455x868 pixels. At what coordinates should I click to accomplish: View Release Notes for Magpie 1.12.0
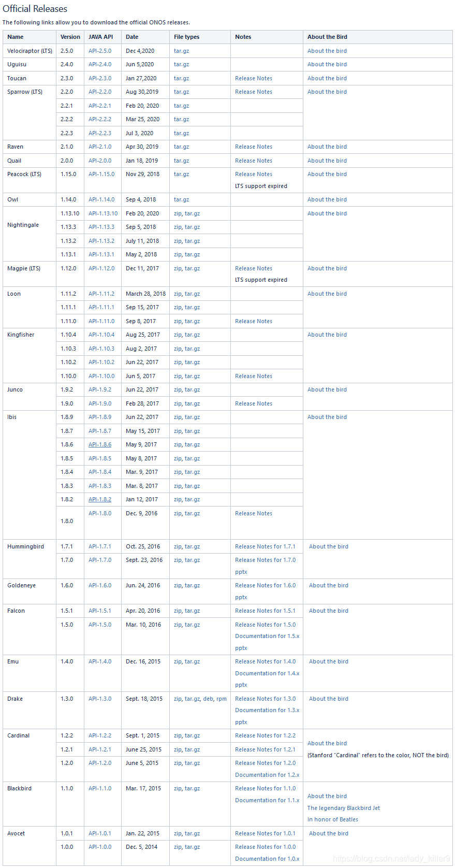pyautogui.click(x=253, y=268)
